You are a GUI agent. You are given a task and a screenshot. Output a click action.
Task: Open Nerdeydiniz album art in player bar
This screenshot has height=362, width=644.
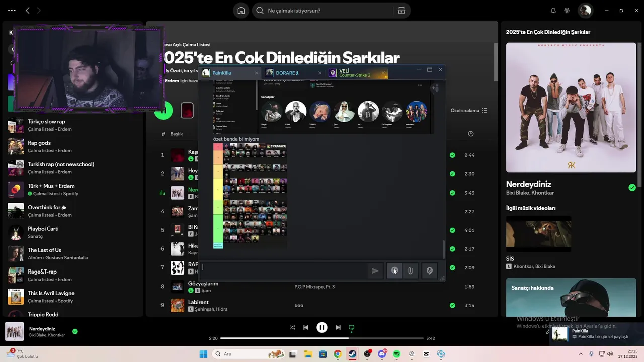pyautogui.click(x=15, y=331)
